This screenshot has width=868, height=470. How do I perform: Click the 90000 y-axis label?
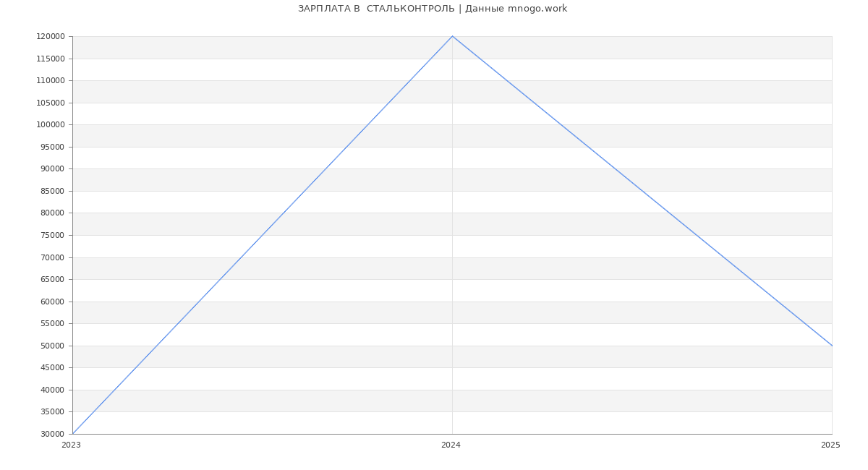coord(53,169)
